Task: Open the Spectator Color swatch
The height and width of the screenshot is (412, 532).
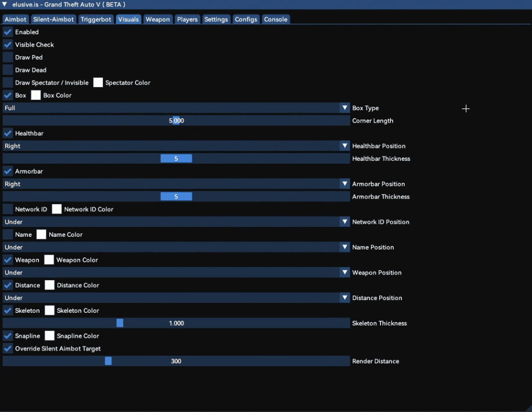Action: [98, 83]
